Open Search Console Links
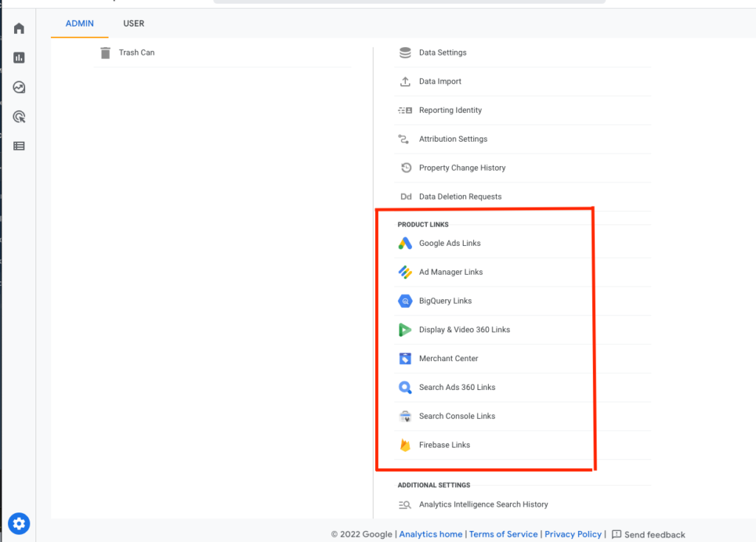The height and width of the screenshot is (542, 756). pos(456,416)
